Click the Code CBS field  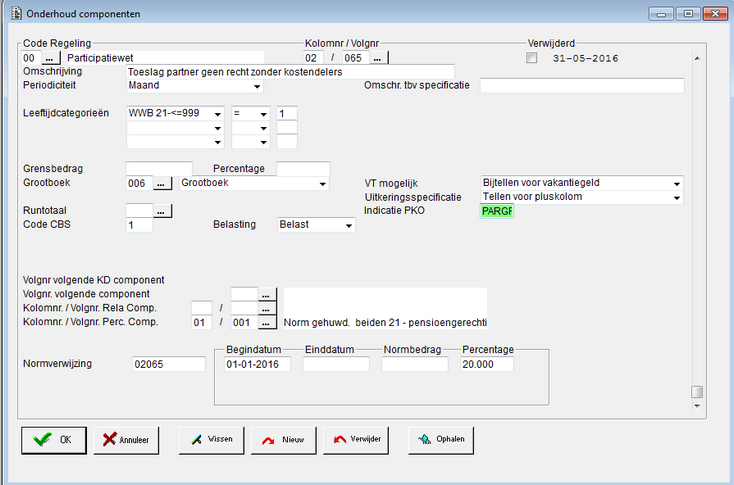139,225
